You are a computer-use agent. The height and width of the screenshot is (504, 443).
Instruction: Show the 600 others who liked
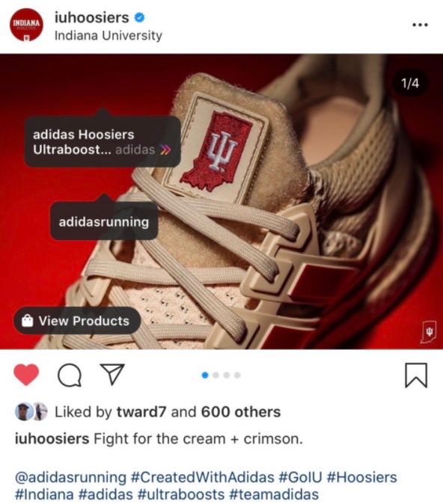[241, 412]
